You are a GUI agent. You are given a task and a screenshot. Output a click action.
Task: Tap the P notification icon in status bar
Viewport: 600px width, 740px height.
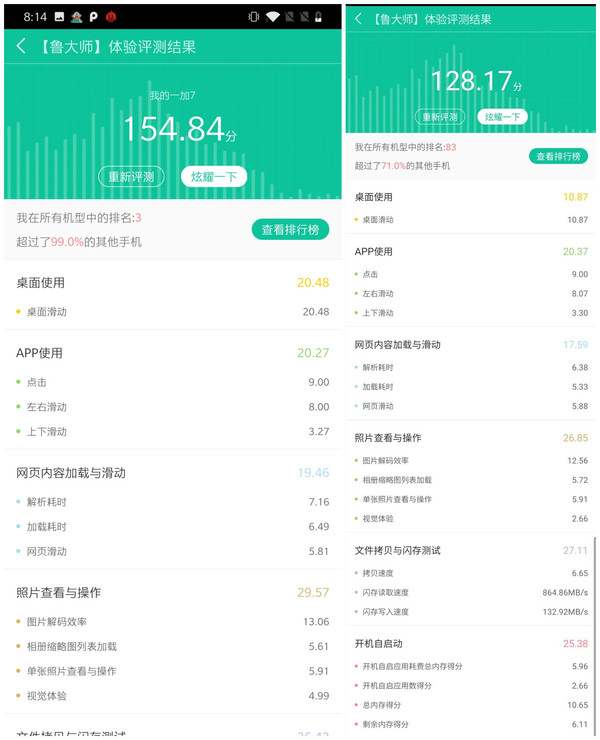93,17
